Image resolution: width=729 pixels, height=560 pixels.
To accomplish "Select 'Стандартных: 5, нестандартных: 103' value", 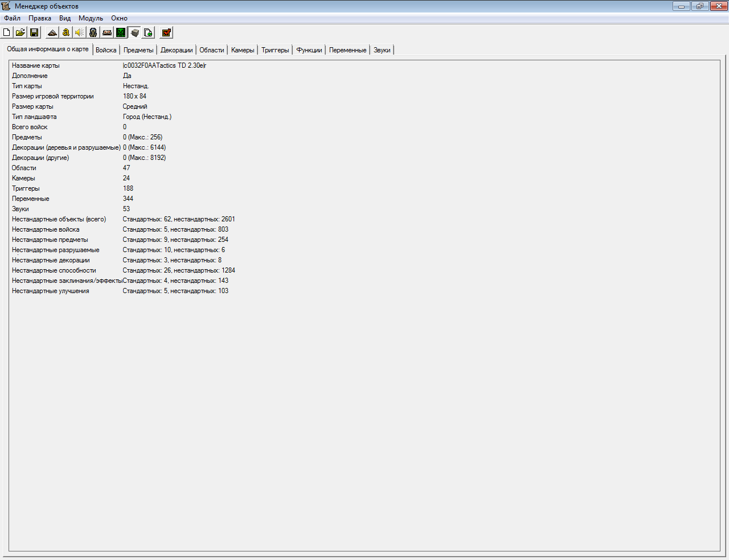I will [175, 291].
